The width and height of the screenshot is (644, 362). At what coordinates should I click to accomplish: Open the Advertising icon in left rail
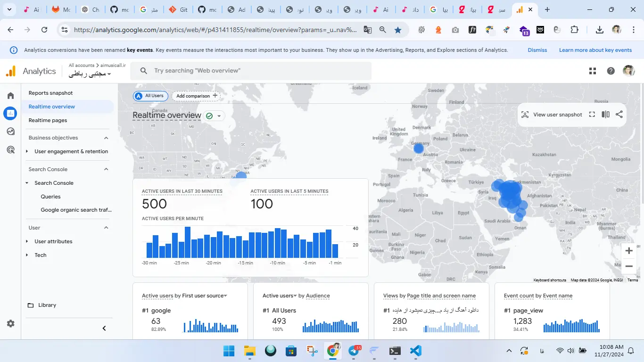(x=10, y=150)
